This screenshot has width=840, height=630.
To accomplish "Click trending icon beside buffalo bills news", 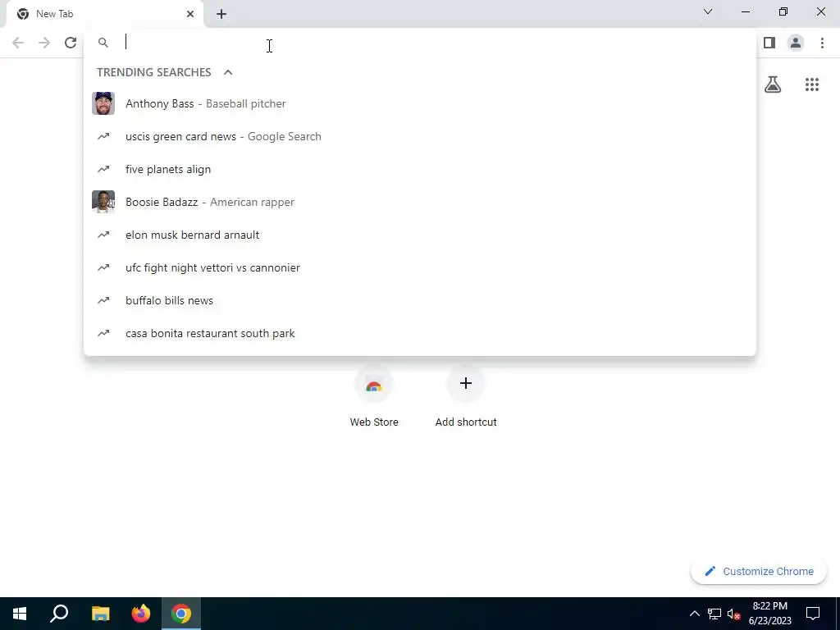I will (x=103, y=300).
